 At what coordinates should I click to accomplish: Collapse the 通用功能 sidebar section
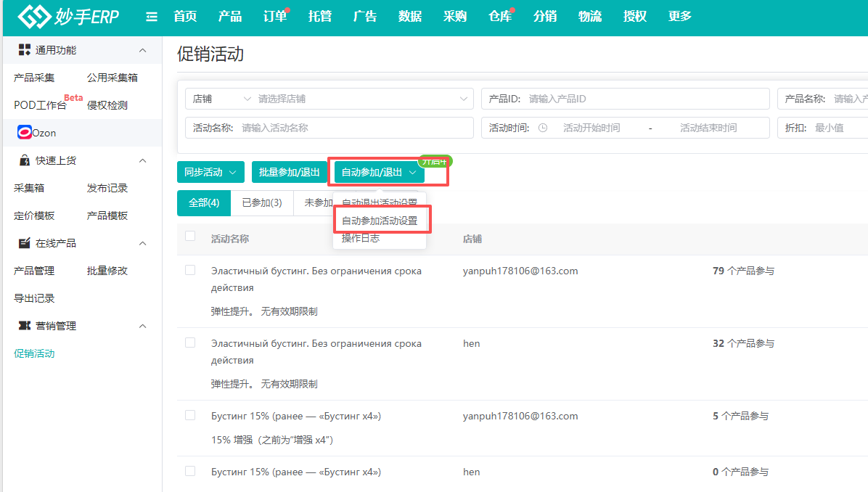pos(142,50)
